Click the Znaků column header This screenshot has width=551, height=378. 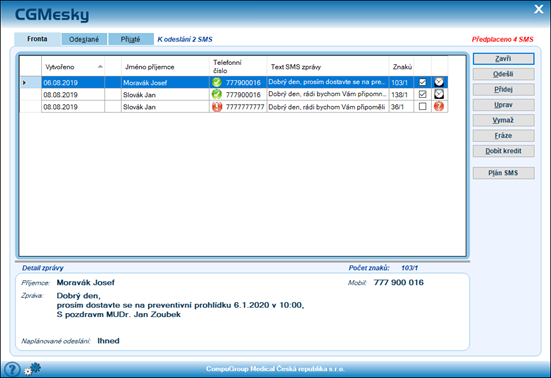click(401, 66)
